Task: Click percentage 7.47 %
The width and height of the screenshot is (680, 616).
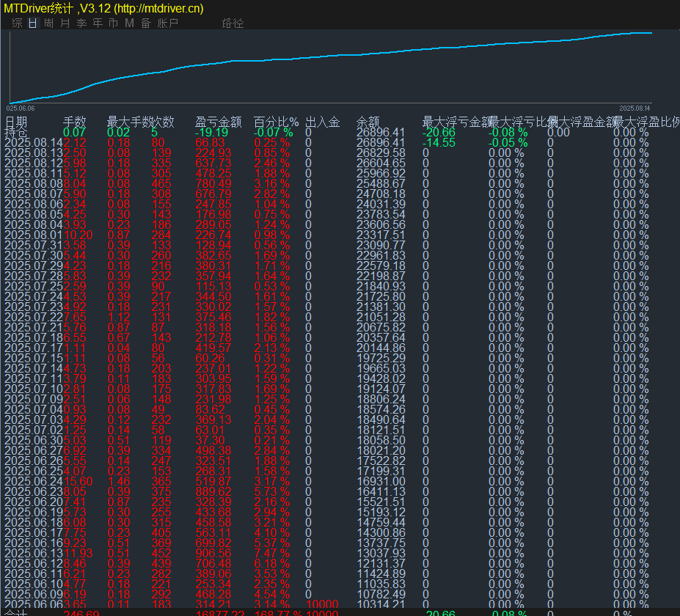Action: 272,554
